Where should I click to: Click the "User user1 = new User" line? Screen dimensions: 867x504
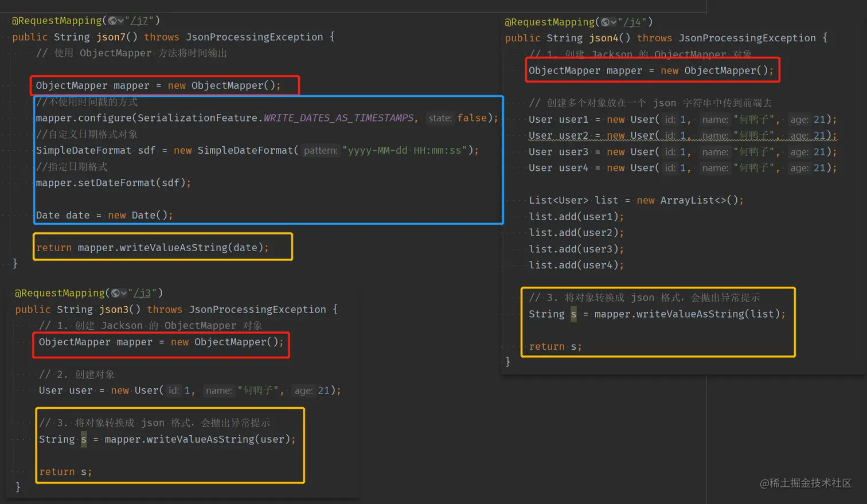pos(682,119)
